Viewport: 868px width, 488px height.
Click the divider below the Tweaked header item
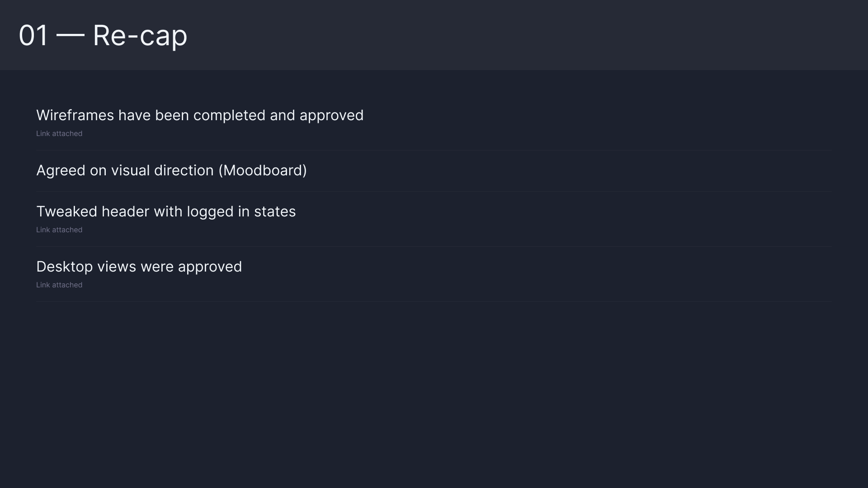tap(434, 246)
